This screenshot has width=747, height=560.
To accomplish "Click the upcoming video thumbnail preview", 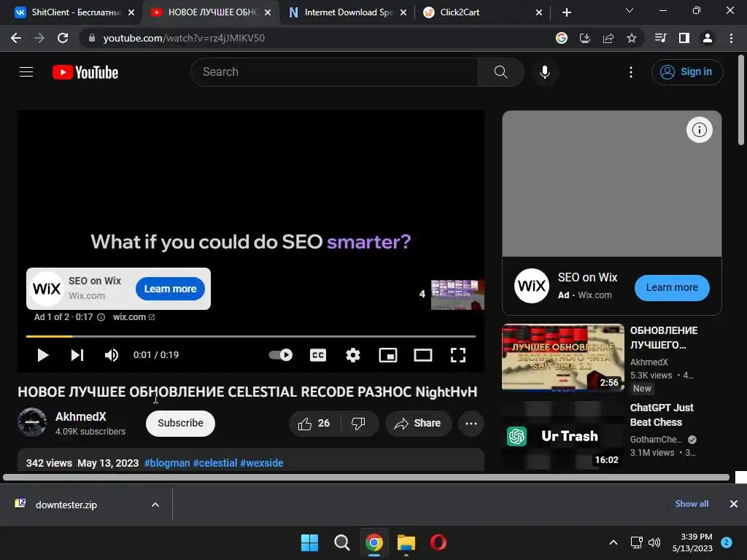I will (x=457, y=295).
